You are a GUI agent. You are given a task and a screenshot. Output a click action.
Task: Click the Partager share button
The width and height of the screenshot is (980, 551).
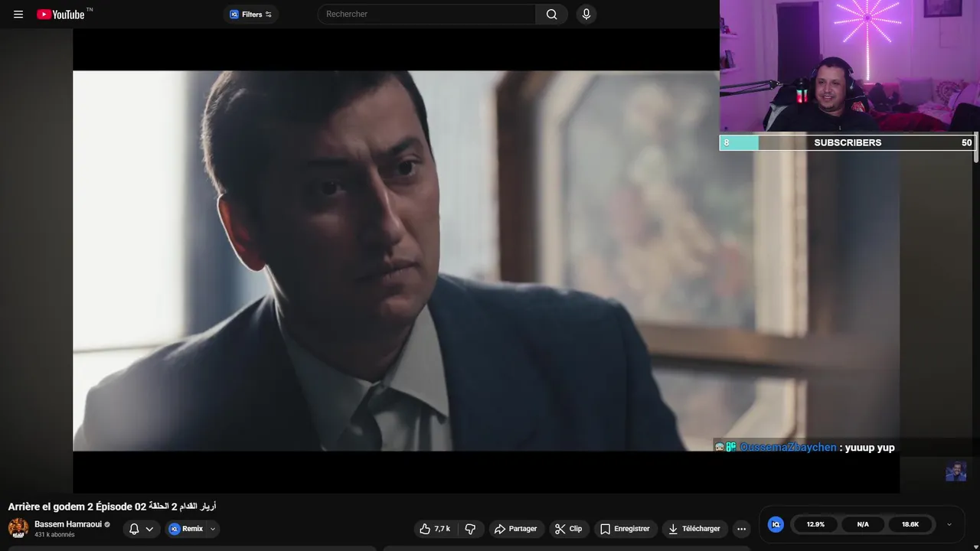516,529
